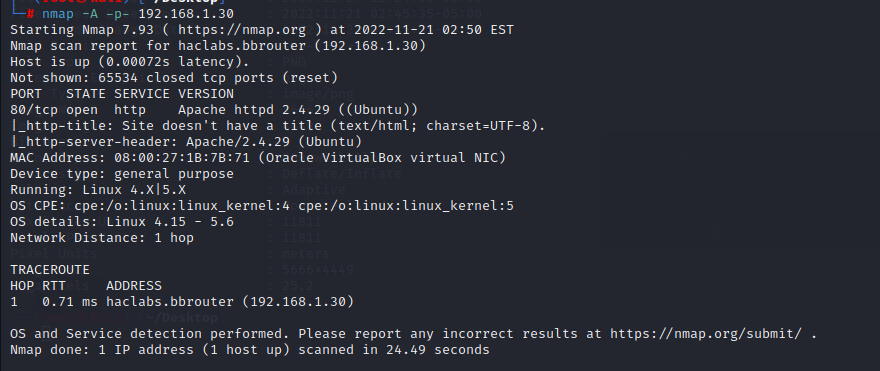Click the MAC address 08:00:27:1B:7B:71
880x371 pixels.
182,158
